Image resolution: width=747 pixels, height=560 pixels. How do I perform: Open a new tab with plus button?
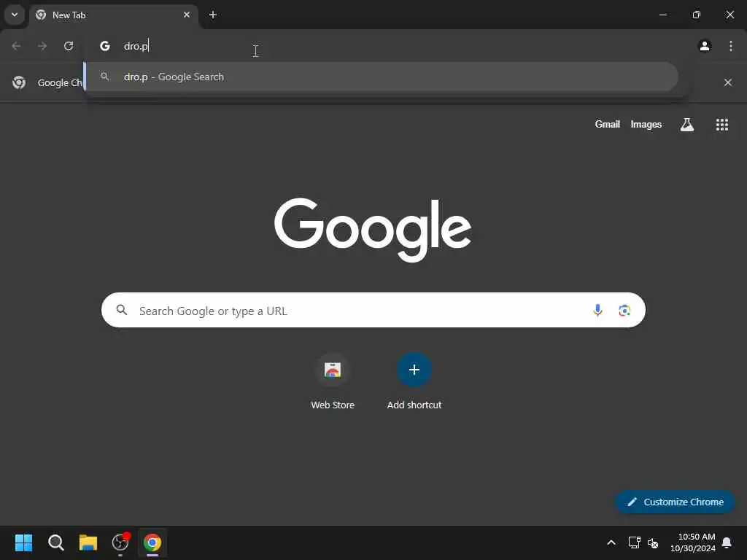pos(213,15)
